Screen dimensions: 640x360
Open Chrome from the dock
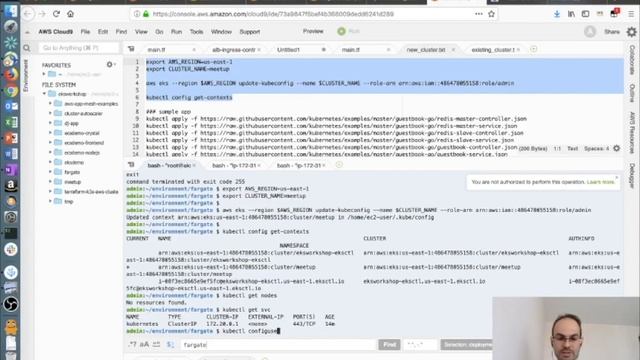pyautogui.click(x=11, y=90)
